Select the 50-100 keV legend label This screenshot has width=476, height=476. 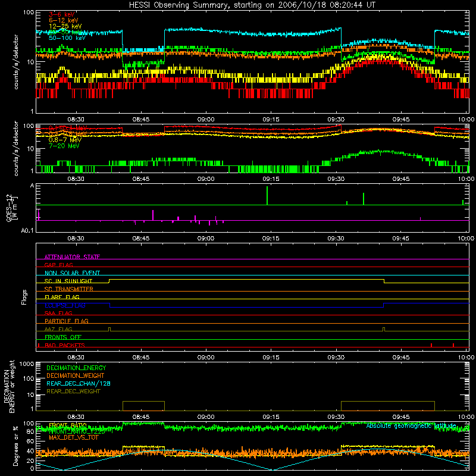[x=67, y=38]
